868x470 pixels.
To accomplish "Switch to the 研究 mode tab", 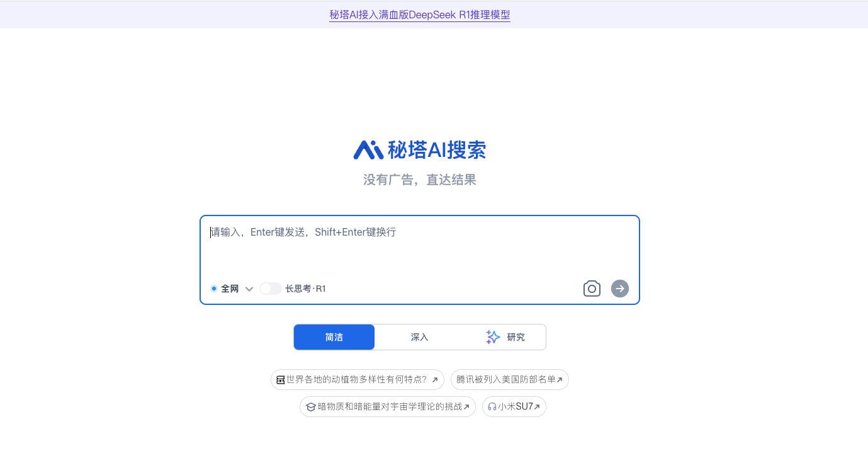I will [505, 337].
